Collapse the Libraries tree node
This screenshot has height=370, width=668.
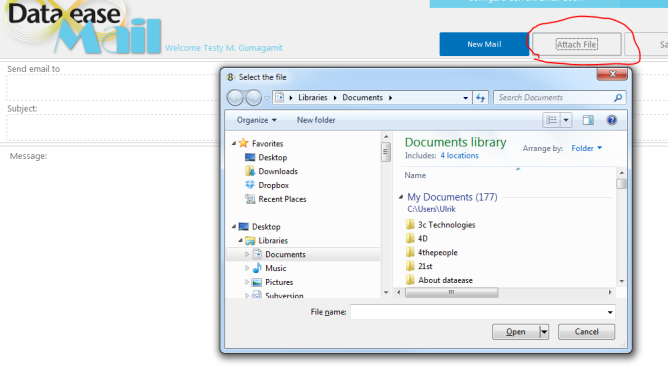pyautogui.click(x=240, y=241)
